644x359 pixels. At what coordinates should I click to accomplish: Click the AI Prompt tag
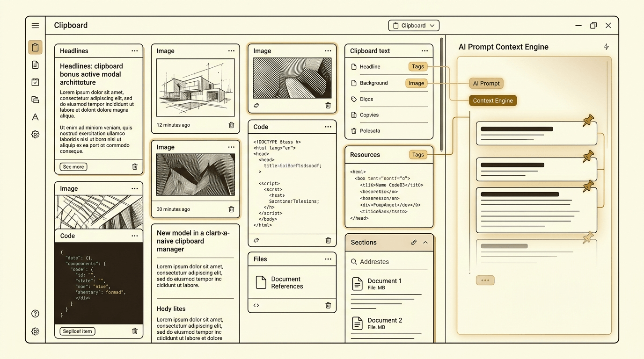tap(486, 84)
